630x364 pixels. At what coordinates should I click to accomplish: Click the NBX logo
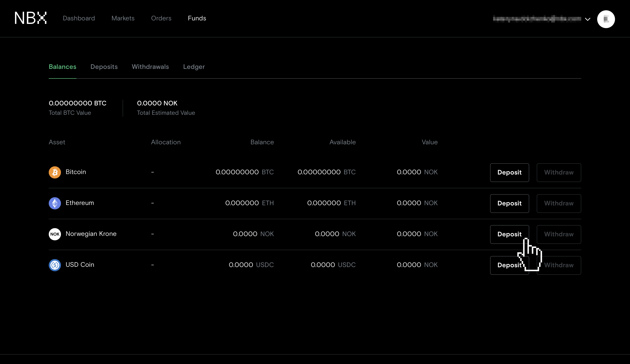coord(30,18)
